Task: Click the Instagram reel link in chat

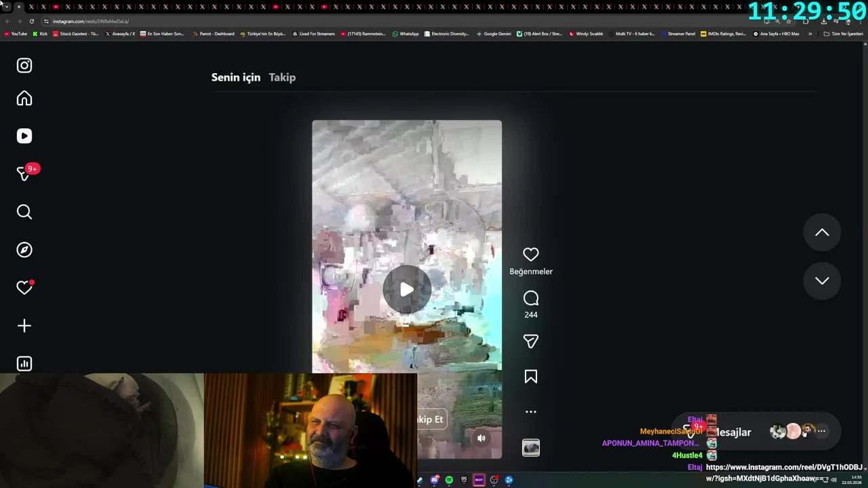Action: point(784,473)
